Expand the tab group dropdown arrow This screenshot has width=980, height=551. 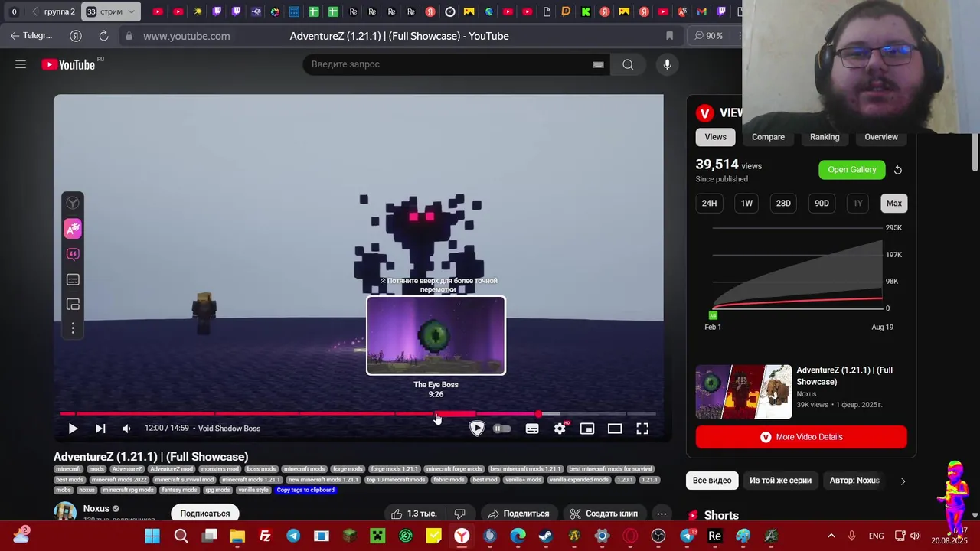pos(132,11)
